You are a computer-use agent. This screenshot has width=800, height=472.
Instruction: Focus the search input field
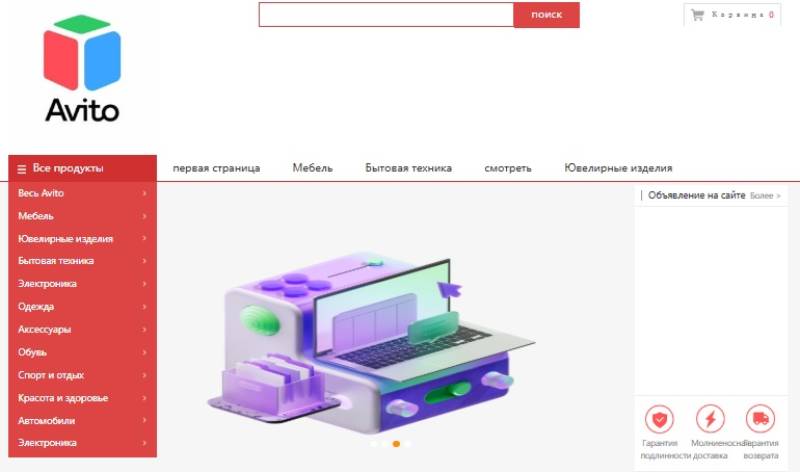pyautogui.click(x=386, y=15)
